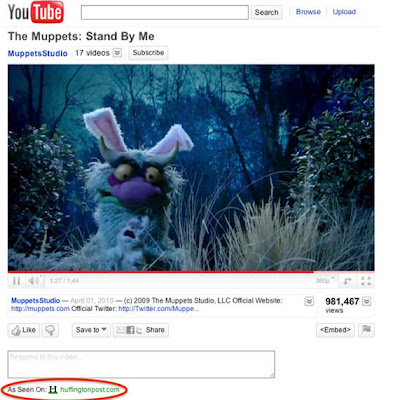Click the Embed button

[x=335, y=330]
